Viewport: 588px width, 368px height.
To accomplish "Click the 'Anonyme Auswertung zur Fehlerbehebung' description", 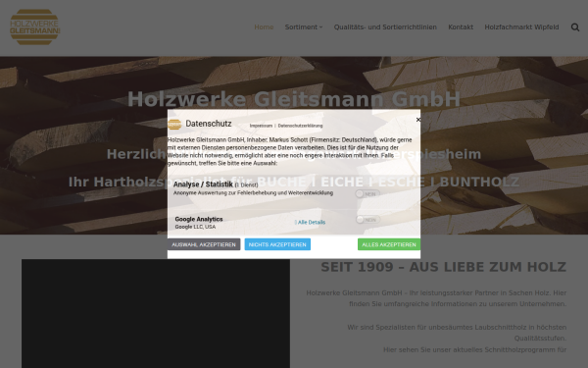I will [253, 193].
